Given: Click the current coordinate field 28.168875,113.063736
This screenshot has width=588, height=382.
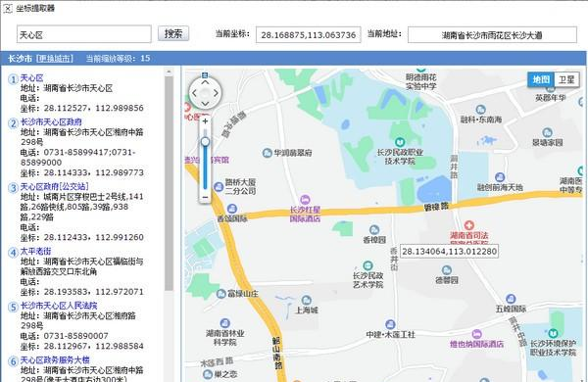Looking at the screenshot, I should (309, 35).
